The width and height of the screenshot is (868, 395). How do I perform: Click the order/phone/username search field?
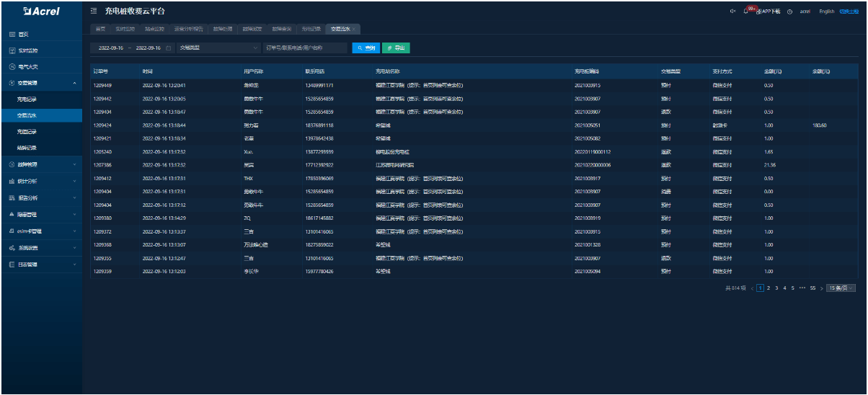[x=304, y=48]
